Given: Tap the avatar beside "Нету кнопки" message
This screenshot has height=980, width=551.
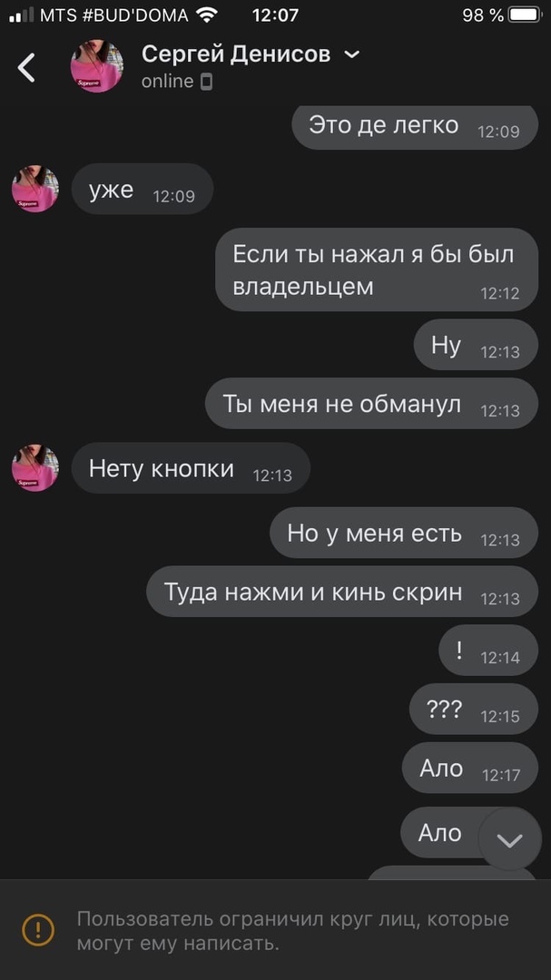Looking at the screenshot, I should pos(35,468).
